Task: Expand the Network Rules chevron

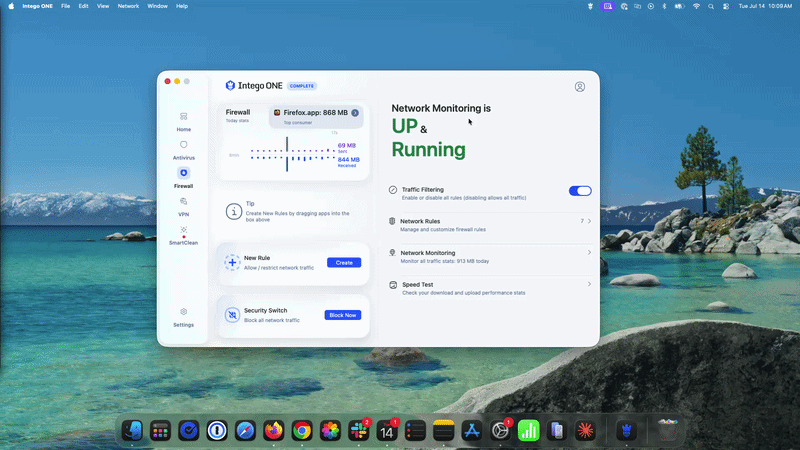Action: (589, 221)
